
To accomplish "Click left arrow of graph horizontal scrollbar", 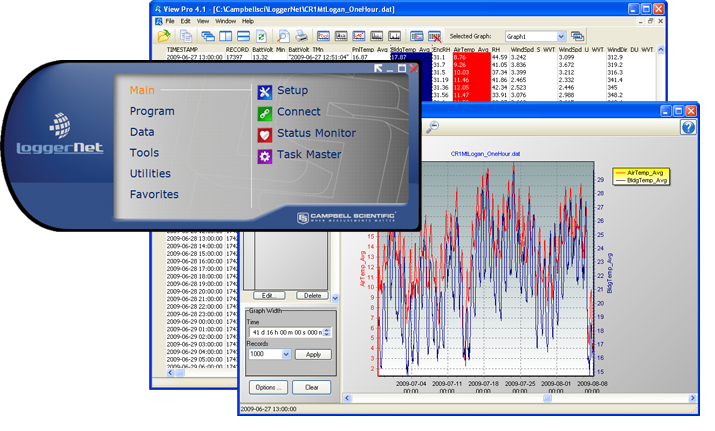I will tap(347, 398).
